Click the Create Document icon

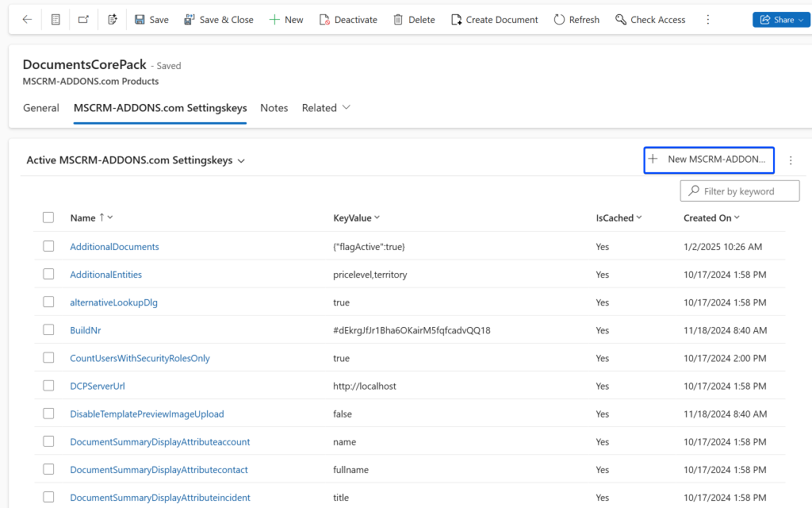click(456, 20)
